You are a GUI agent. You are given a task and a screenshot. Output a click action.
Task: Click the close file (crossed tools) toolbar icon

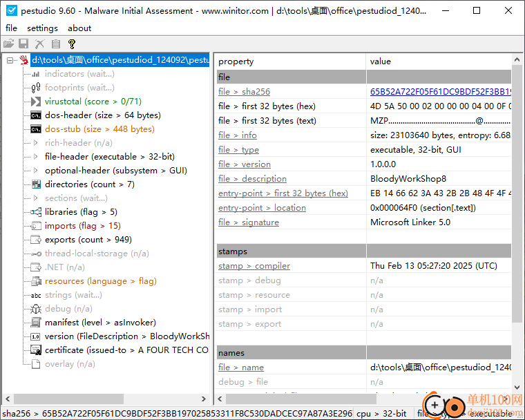coord(39,44)
